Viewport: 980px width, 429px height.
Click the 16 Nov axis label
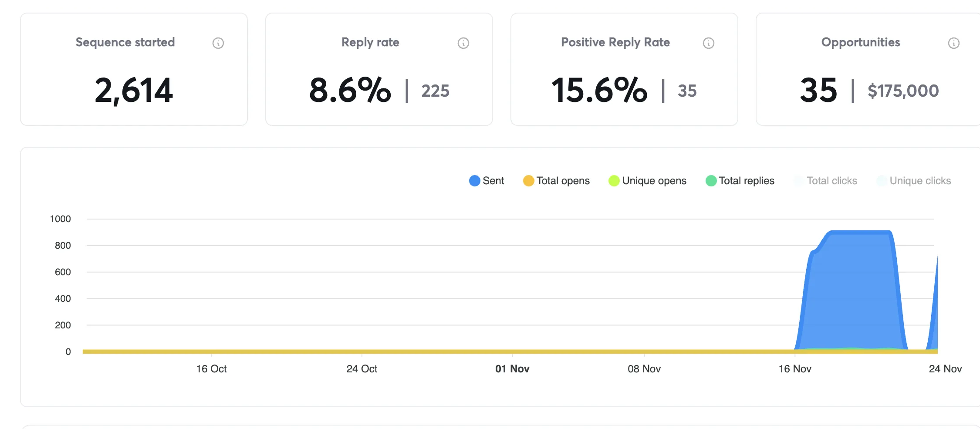795,369
